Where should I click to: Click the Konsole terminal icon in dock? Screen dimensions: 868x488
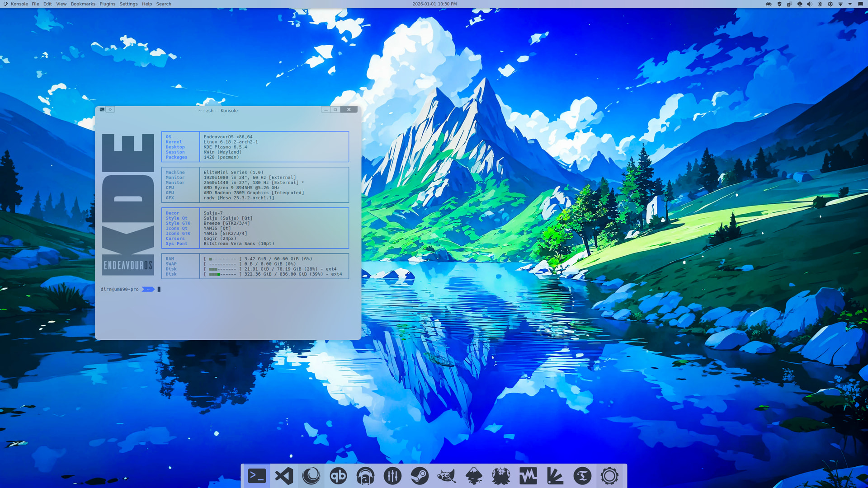click(257, 476)
